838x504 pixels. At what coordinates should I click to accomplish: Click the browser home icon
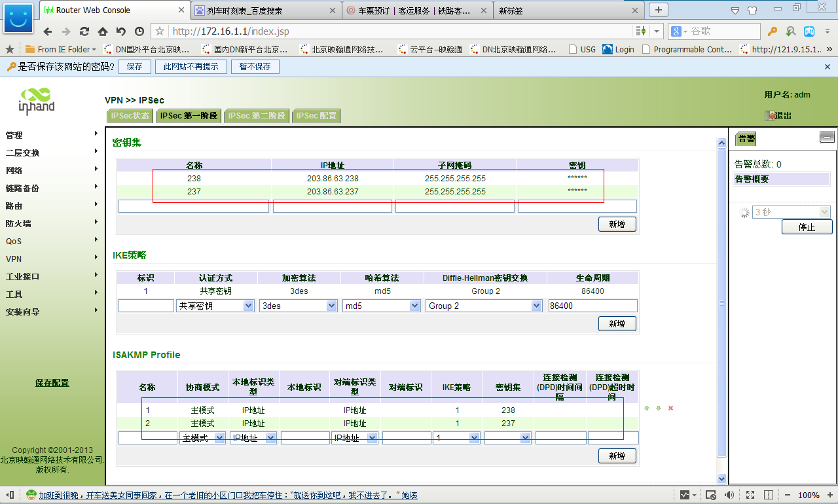(103, 31)
